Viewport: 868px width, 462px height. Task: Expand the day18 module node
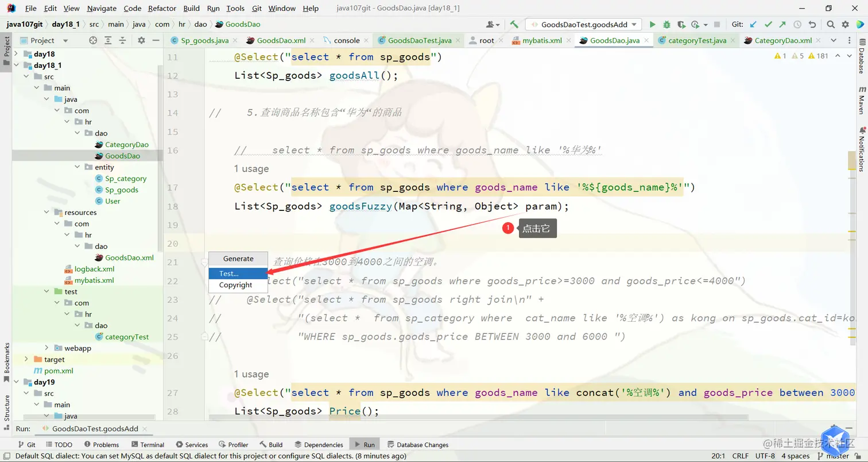point(16,54)
